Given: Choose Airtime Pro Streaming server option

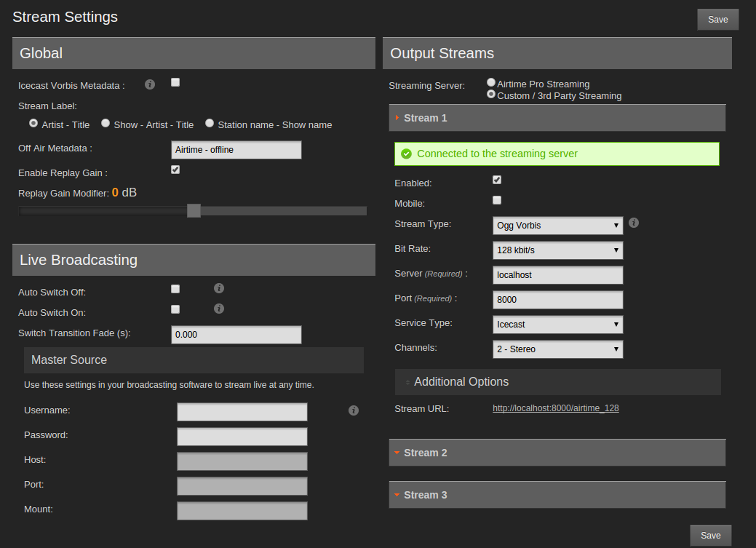Looking at the screenshot, I should pos(491,82).
